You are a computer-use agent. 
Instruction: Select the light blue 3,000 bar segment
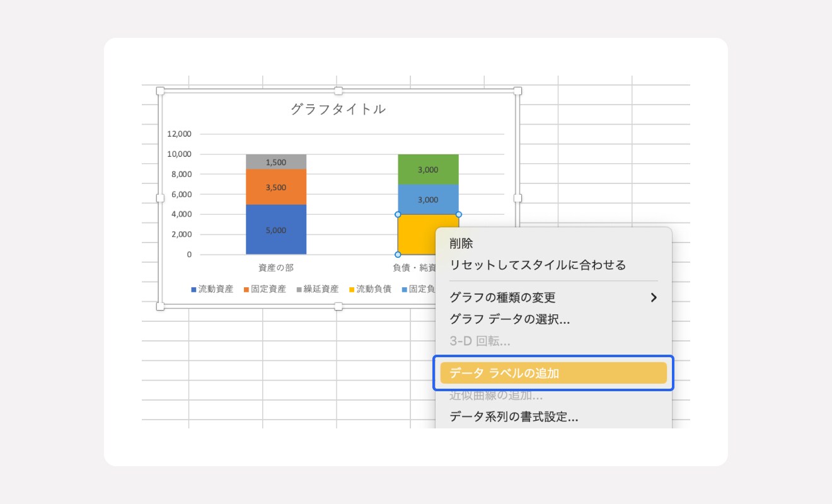(x=428, y=200)
